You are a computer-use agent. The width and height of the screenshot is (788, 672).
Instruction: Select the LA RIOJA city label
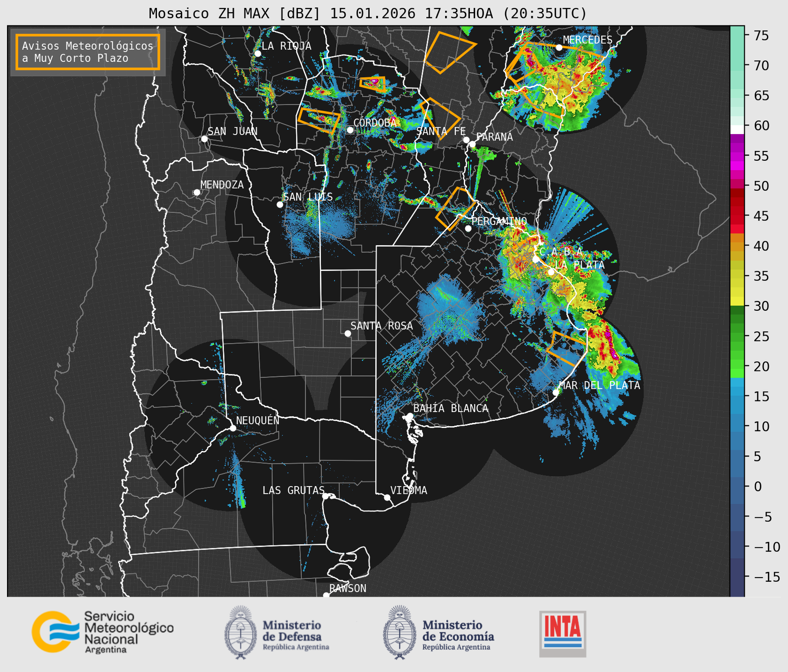tap(286, 46)
